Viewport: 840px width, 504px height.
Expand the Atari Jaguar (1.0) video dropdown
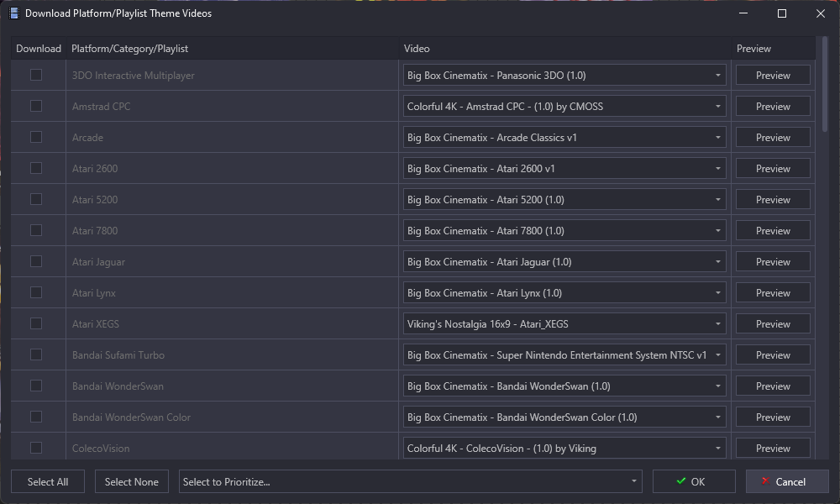(564, 261)
